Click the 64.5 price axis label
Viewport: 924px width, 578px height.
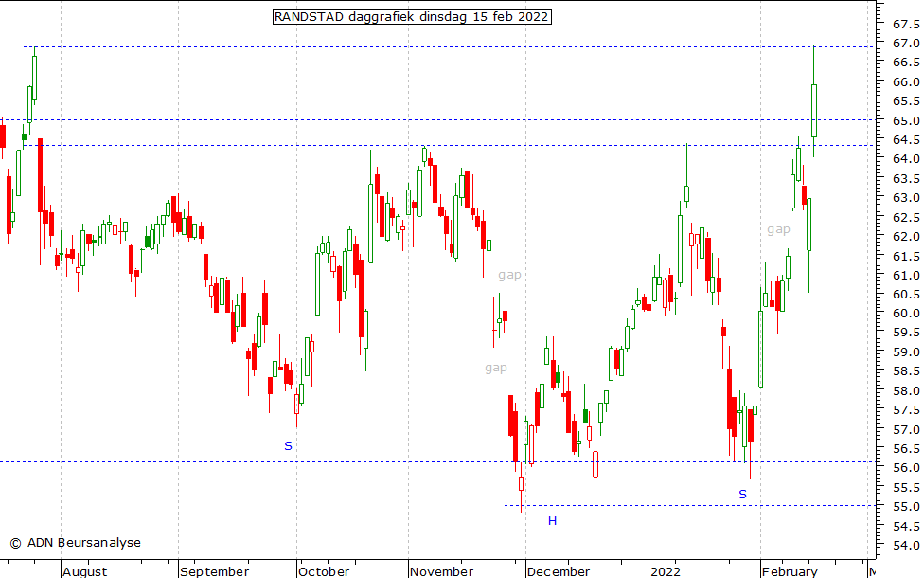906,140
